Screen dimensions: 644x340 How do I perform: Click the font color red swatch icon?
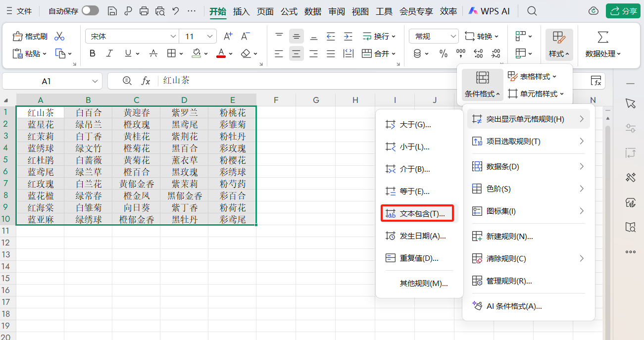pyautogui.click(x=221, y=53)
